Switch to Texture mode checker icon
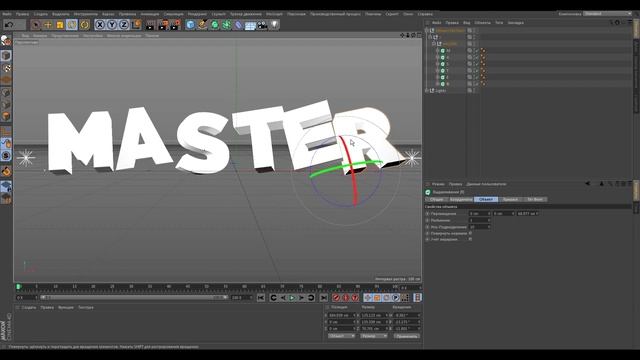Viewport: 640px width, 360px height. [x=6, y=68]
